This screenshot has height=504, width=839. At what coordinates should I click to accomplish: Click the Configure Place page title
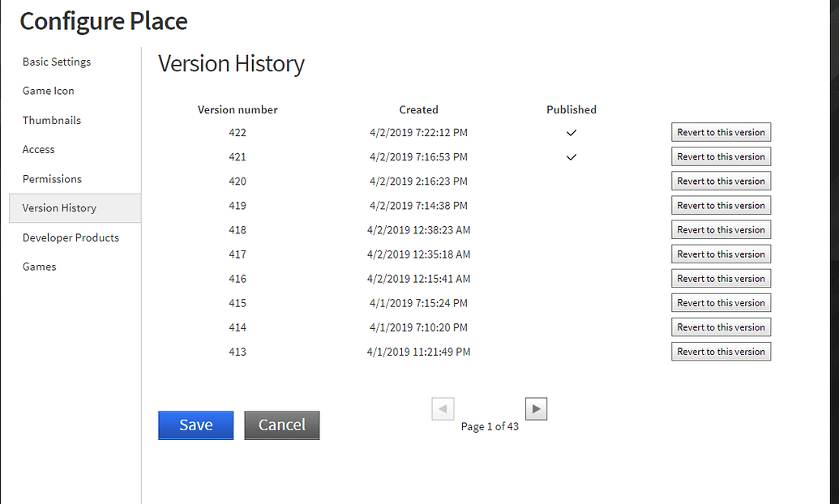pyautogui.click(x=104, y=21)
